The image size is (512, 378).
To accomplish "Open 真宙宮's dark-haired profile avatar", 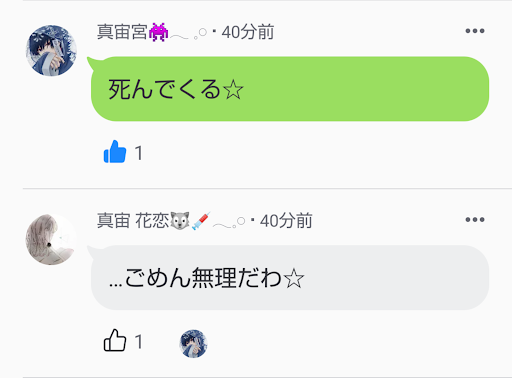I will pos(51,50).
